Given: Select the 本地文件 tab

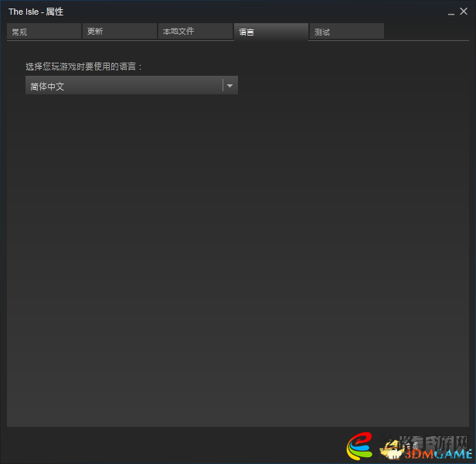Looking at the screenshot, I should [x=195, y=31].
